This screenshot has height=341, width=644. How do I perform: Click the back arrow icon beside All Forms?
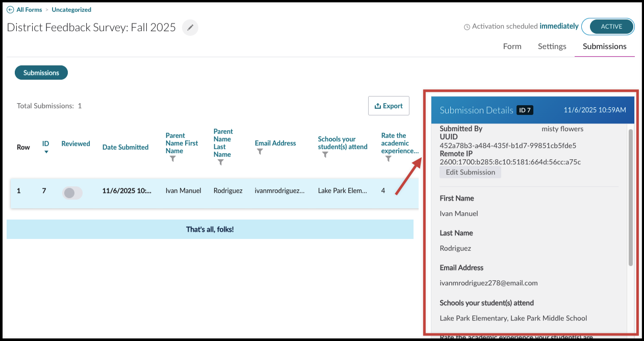pos(10,10)
